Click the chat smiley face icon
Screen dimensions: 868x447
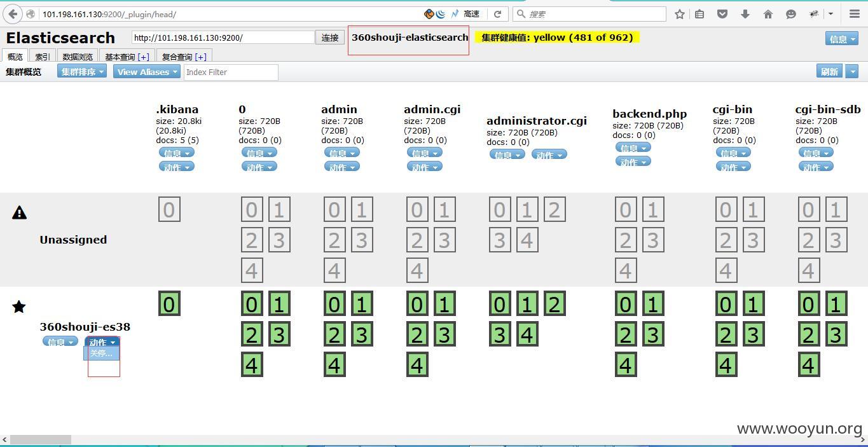click(x=791, y=14)
